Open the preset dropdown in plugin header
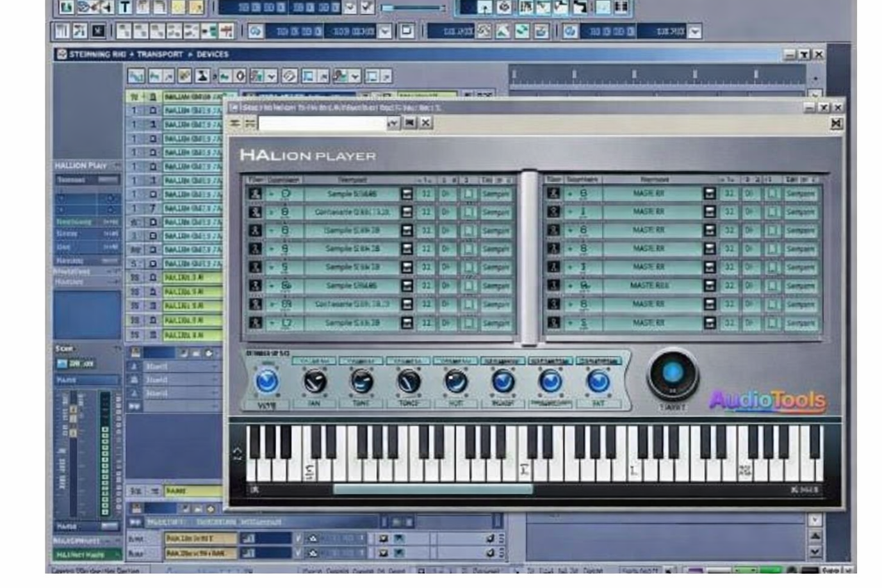 (392, 123)
